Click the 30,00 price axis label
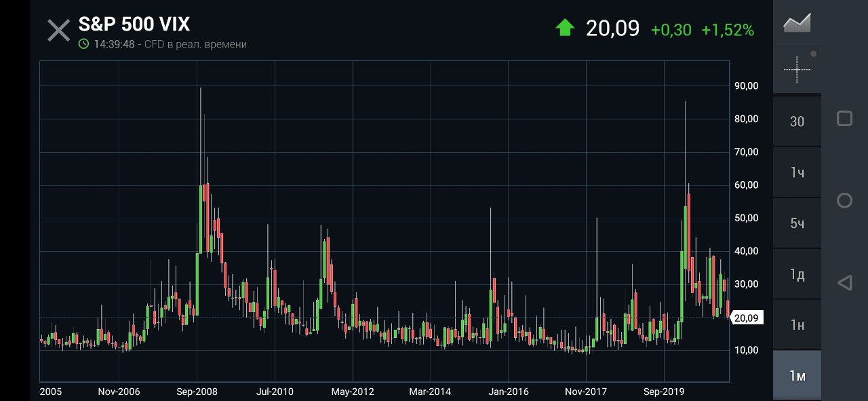This screenshot has height=401, width=868. 747,284
